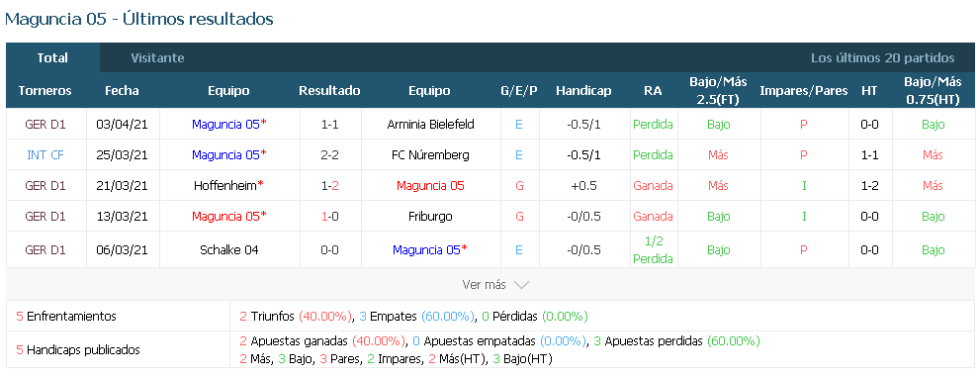Click the chevron icon beside Ver más
This screenshot has width=980, height=378.
pos(521,285)
